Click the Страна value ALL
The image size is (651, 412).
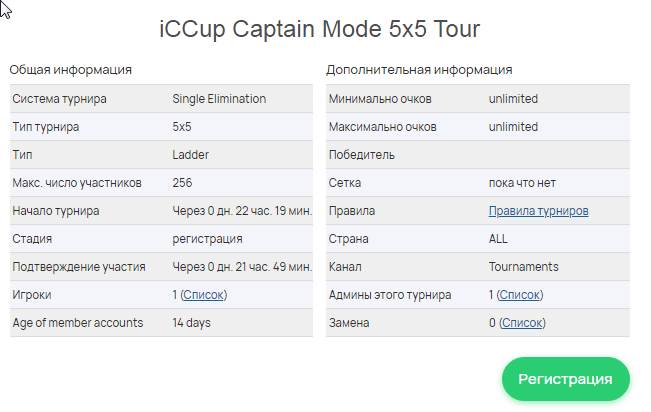pos(498,239)
